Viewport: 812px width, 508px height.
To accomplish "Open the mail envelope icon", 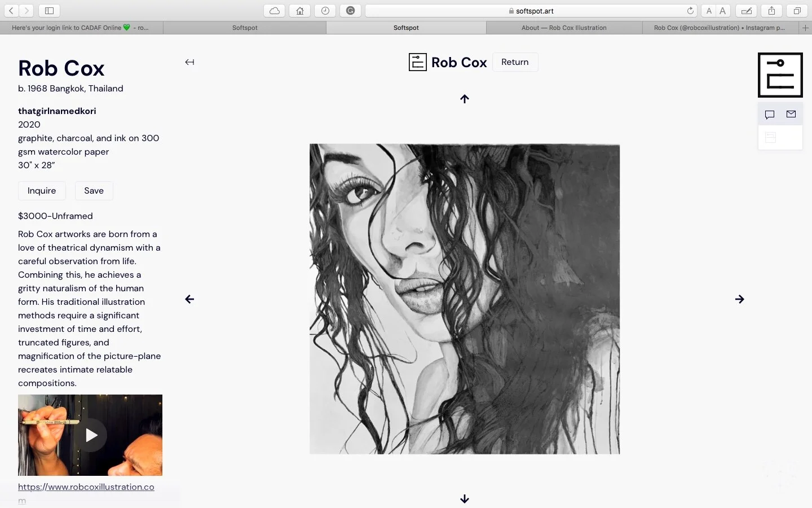I will [x=791, y=114].
